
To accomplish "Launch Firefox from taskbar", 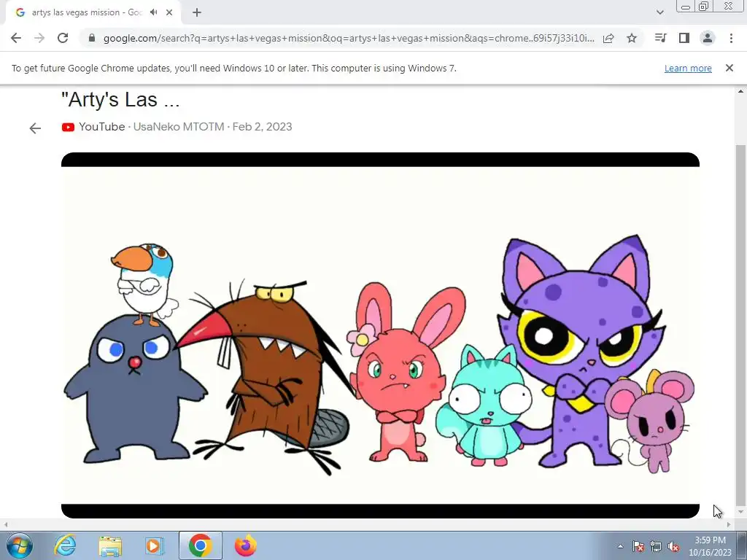I will (245, 545).
